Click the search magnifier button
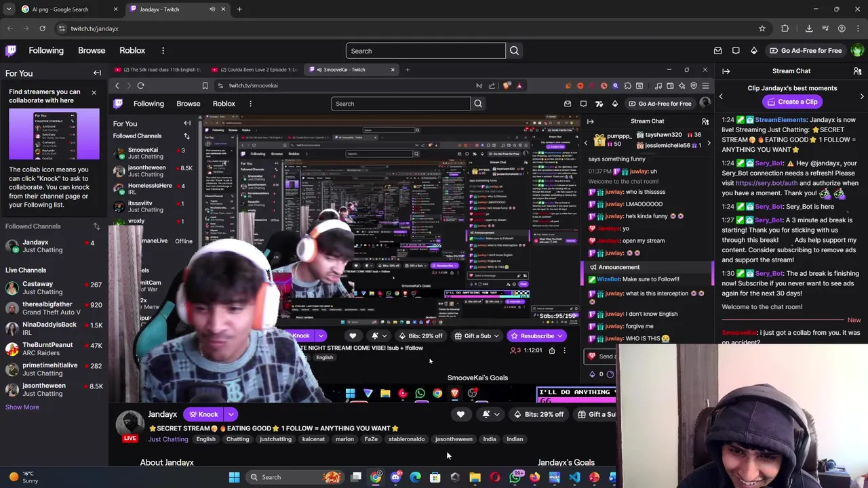Viewport: 868px width, 488px height. tap(514, 51)
